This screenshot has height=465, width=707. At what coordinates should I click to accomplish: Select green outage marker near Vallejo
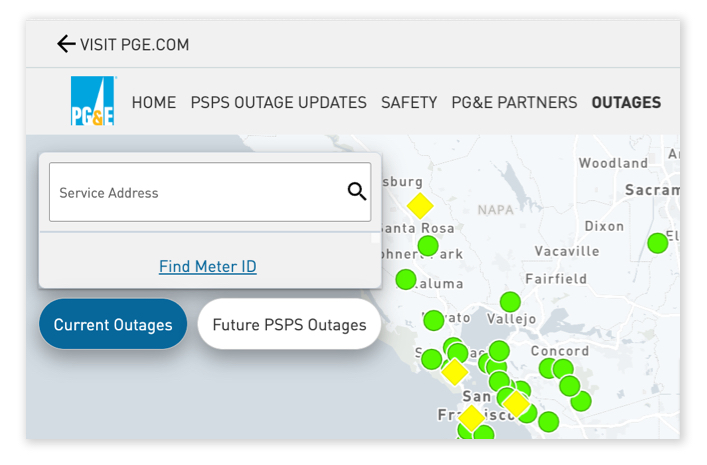[510, 301]
